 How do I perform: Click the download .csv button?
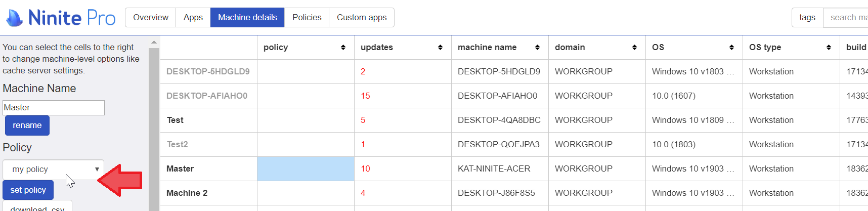pyautogui.click(x=37, y=206)
